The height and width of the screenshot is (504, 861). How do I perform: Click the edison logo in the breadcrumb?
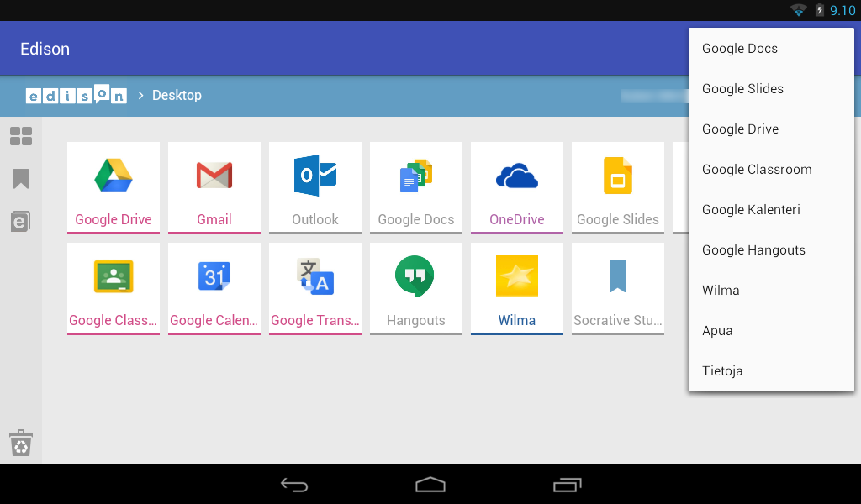77,95
